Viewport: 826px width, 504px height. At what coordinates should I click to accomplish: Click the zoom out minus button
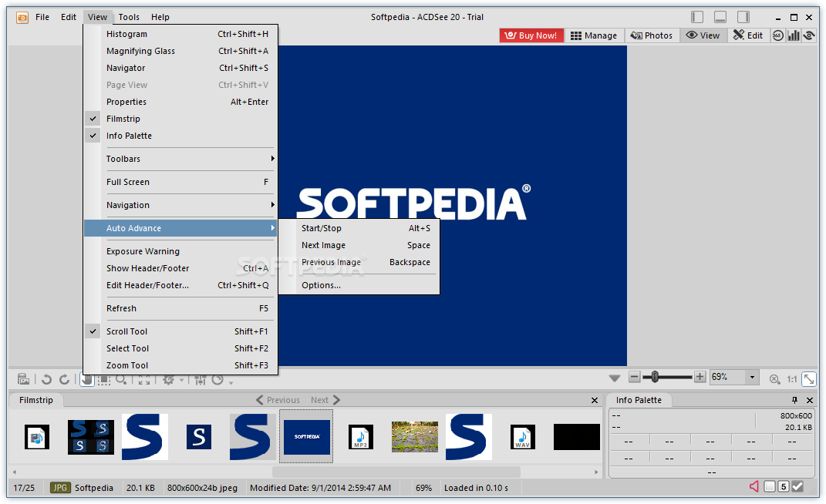click(x=634, y=377)
